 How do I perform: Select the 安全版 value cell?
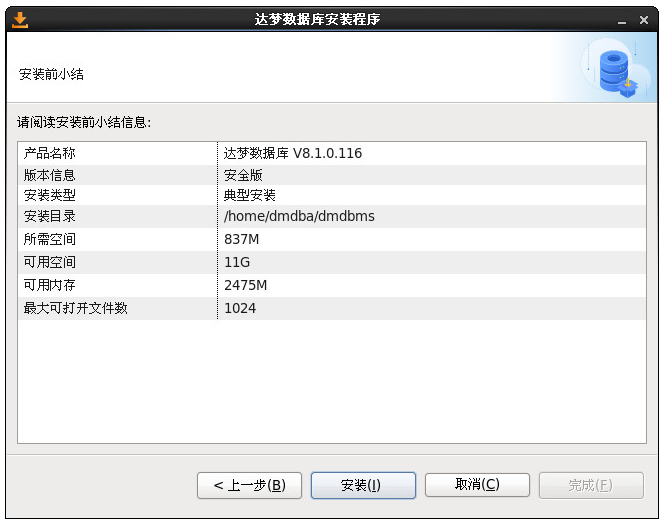243,175
